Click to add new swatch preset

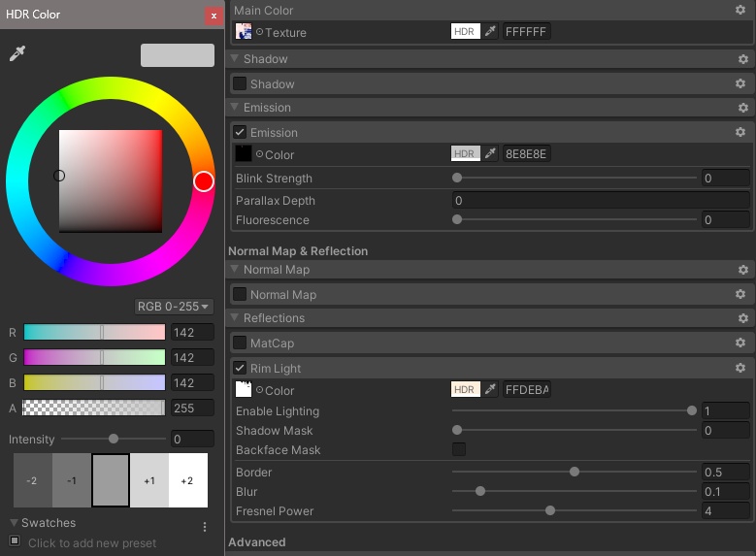click(x=92, y=543)
